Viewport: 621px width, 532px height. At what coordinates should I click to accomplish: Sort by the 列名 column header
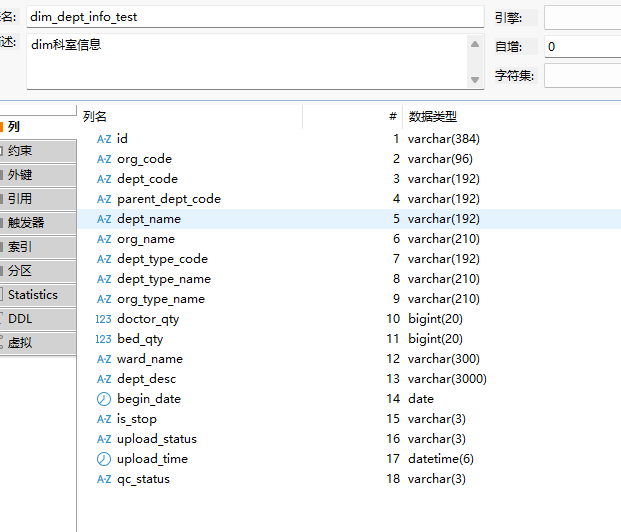190,117
